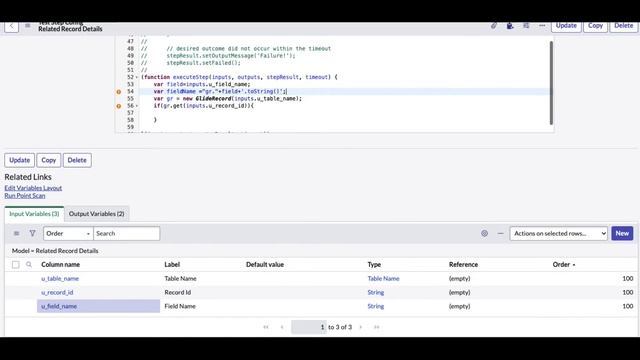This screenshot has height=360, width=640.
Task: Click String type link in u_field_name row
Action: pyautogui.click(x=376, y=306)
